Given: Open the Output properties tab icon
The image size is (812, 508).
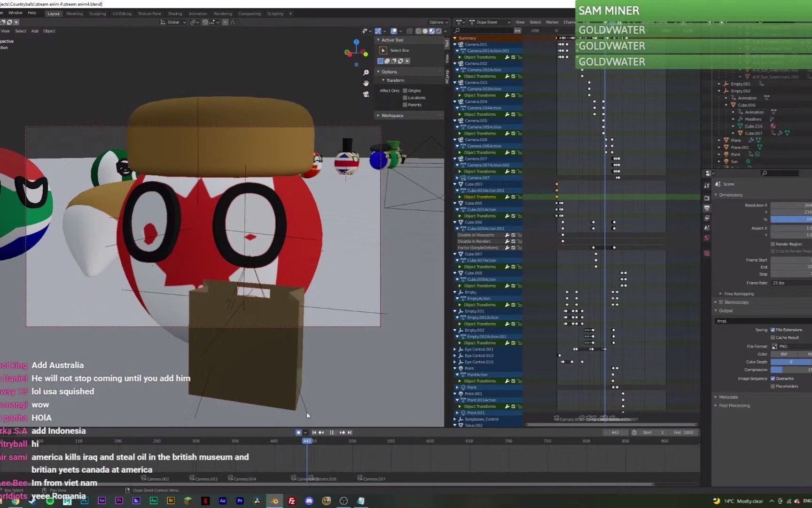Looking at the screenshot, I should tap(707, 208).
